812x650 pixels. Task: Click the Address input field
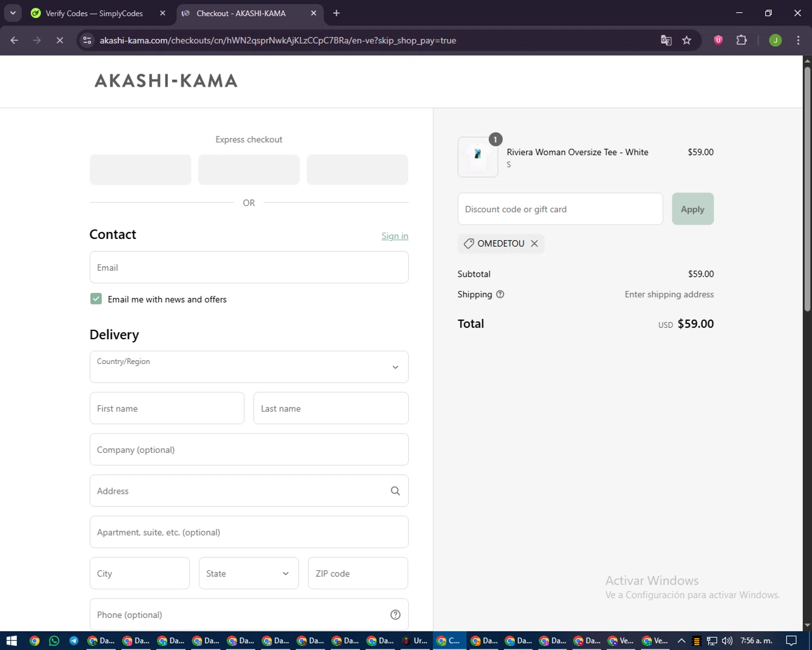249,491
